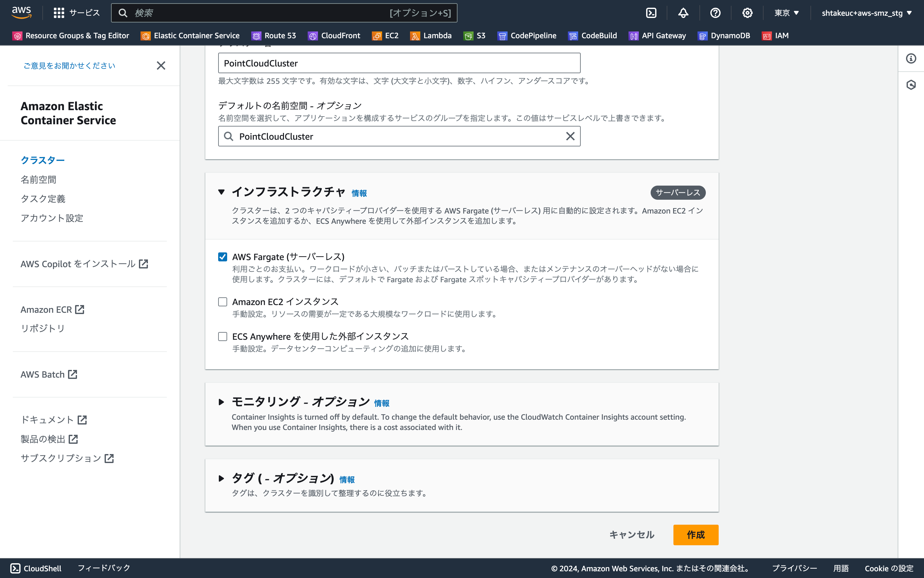Open the サブスクリプション external link
924x578 pixels.
pyautogui.click(x=67, y=458)
